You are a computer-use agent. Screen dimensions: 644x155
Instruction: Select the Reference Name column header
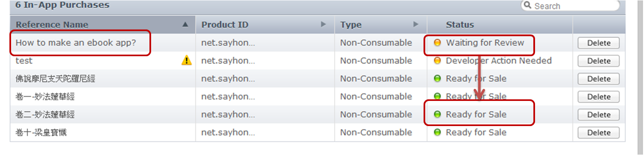click(x=103, y=25)
